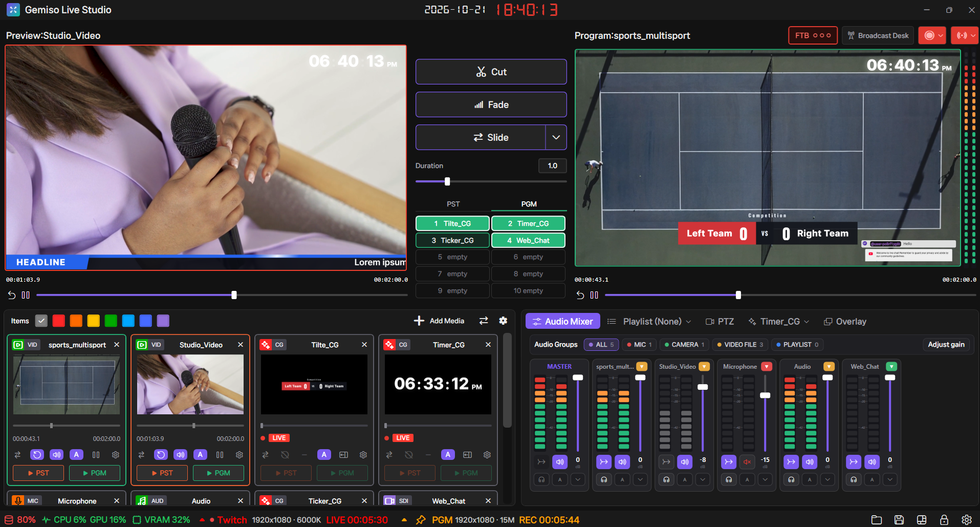The image size is (980, 527).
Task: Click Add Media
Action: (x=439, y=321)
